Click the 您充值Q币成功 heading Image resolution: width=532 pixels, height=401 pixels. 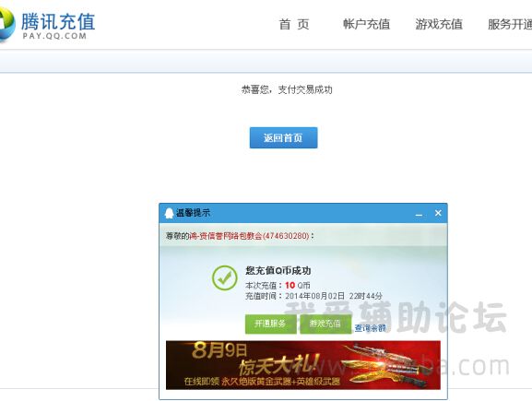pyautogui.click(x=278, y=270)
